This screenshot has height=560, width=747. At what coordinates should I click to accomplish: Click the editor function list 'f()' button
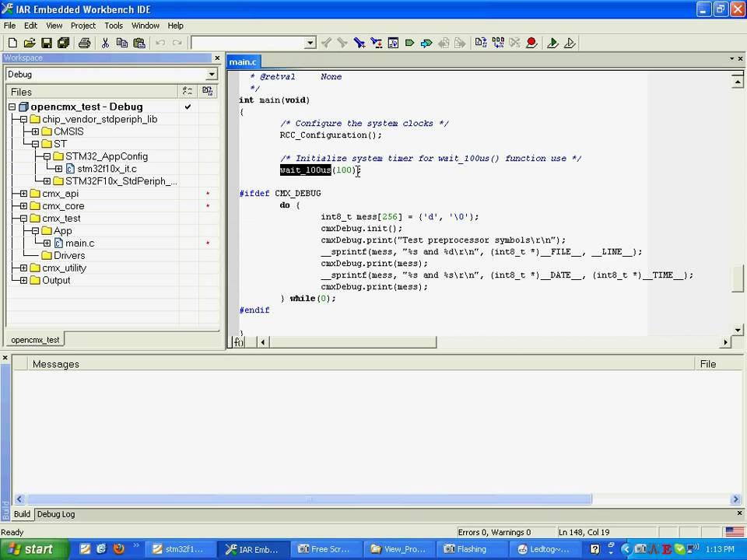pos(238,342)
